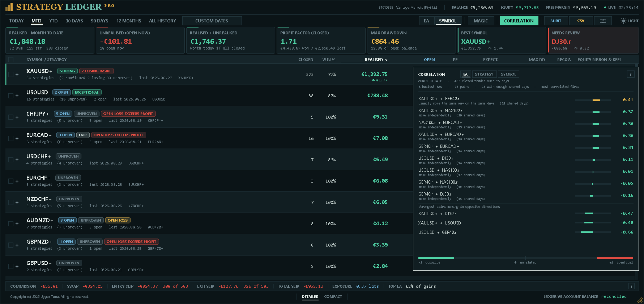Expand the CHFJPY+ row with the plus
The image size is (644, 304).
17,117
